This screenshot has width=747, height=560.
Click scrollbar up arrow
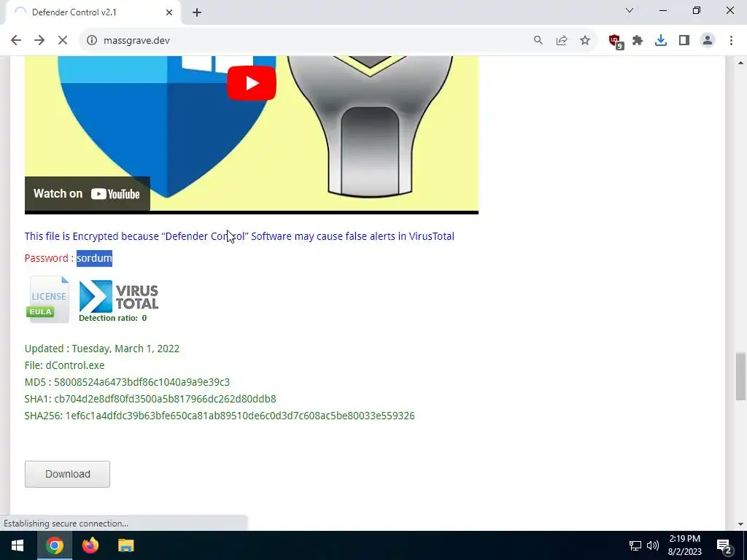pyautogui.click(x=740, y=63)
